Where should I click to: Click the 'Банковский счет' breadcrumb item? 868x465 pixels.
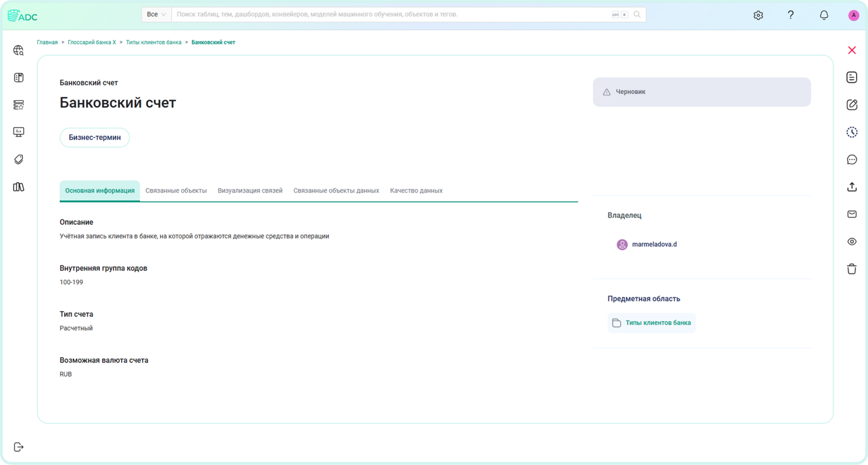[x=213, y=42]
